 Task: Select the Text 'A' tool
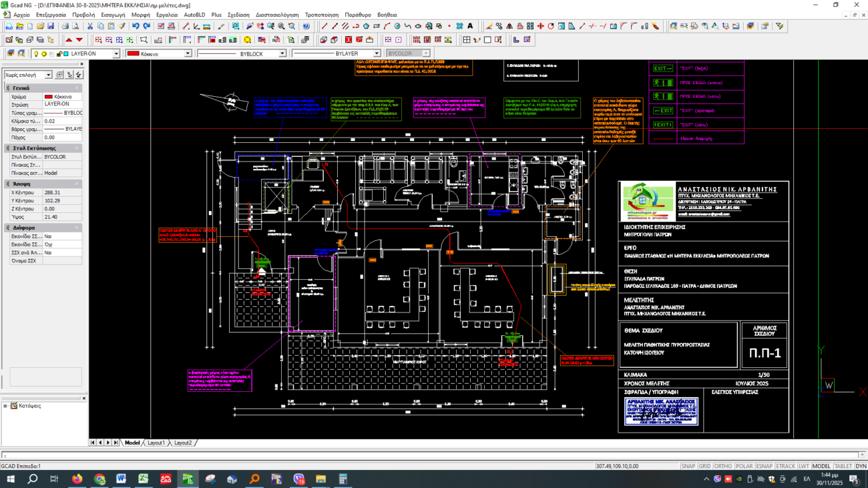[x=470, y=27]
